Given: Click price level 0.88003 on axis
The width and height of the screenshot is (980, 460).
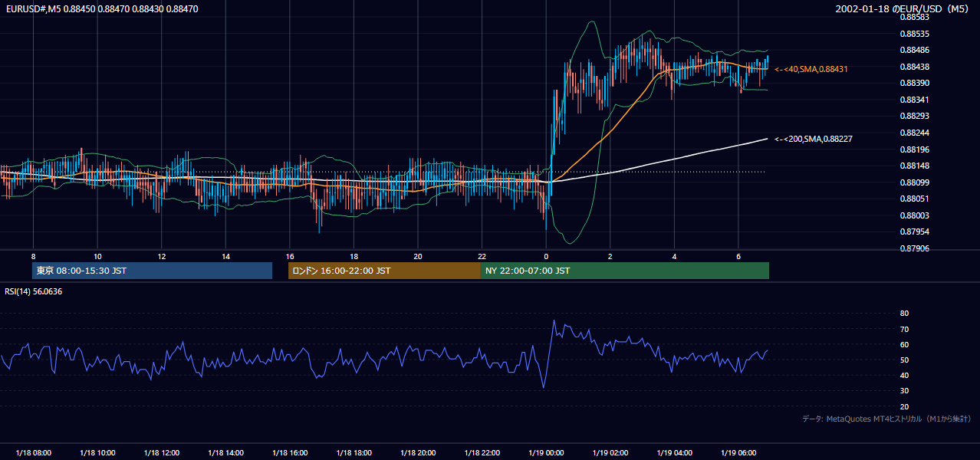Looking at the screenshot, I should [x=914, y=215].
